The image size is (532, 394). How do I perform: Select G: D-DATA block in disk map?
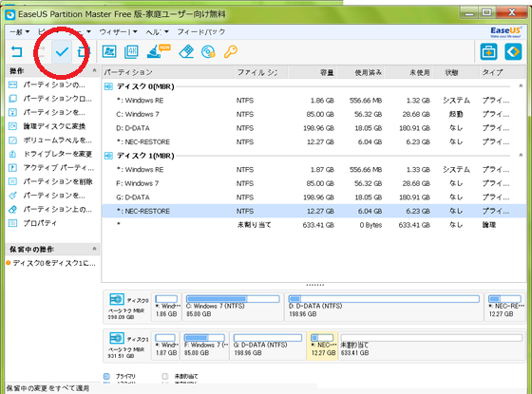[268, 346]
